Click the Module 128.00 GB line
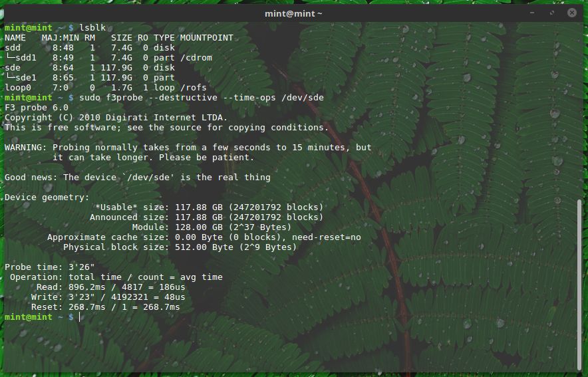The height and width of the screenshot is (377, 588). pos(212,227)
